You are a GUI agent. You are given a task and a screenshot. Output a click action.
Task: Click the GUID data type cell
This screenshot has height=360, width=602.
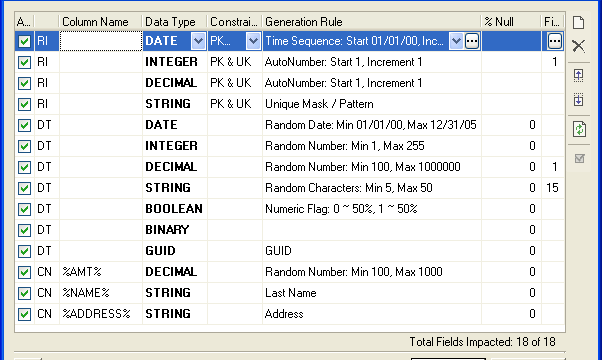(175, 251)
